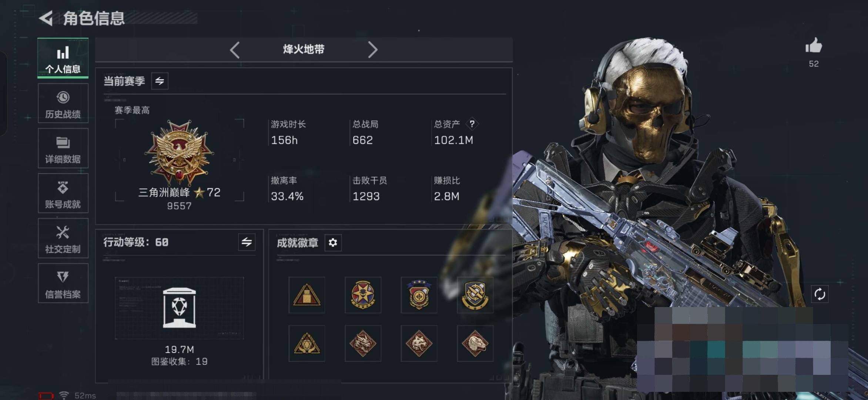
Task: Open the 账号成就 tab
Action: click(x=63, y=193)
